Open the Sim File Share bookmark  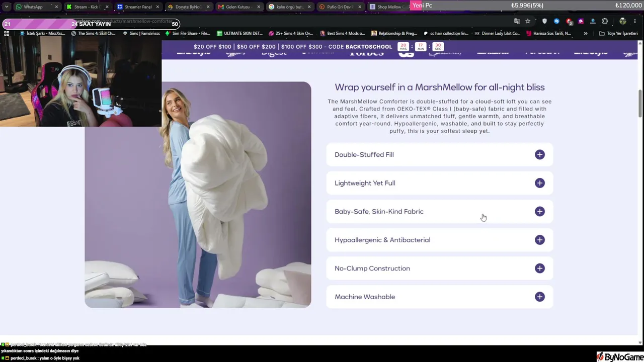click(188, 34)
